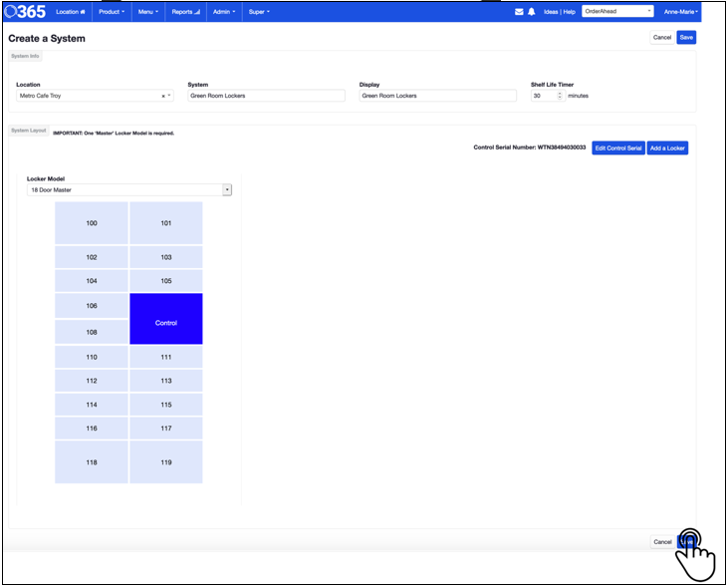Viewport: 728px width, 587px height.
Task: Open the Ideas link
Action: 551,12
